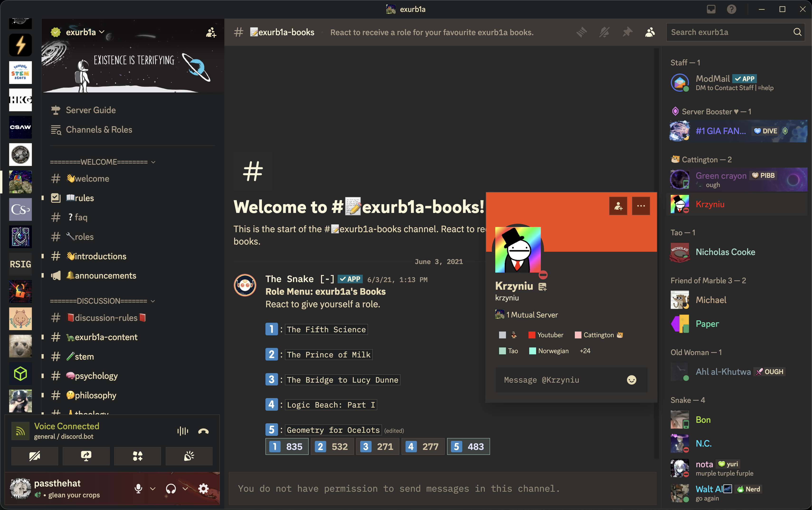Click the invite people icon beside exurb1a

coord(211,32)
